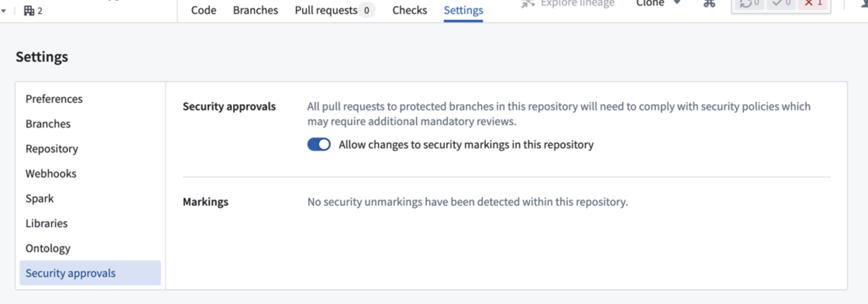Open the Repository settings section
868x304 pixels.
coord(52,149)
